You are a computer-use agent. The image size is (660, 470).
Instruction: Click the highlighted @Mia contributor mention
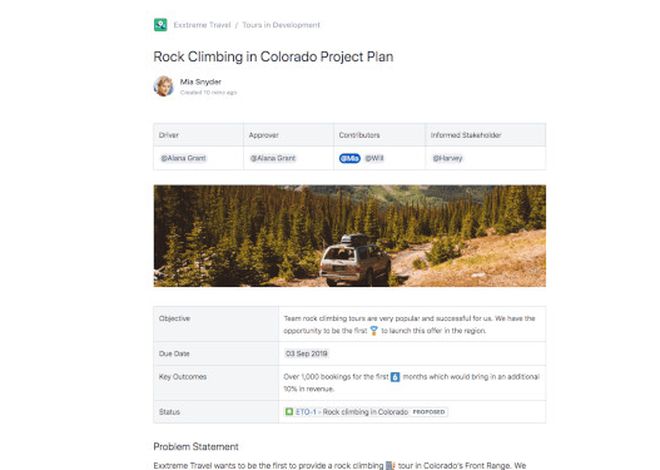coord(350,158)
